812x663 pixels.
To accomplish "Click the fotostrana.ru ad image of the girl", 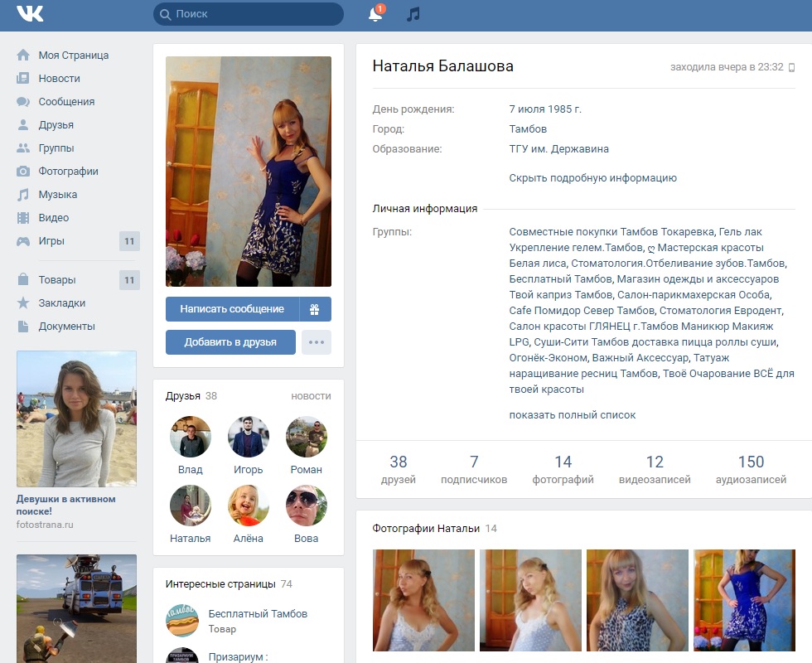I will [76, 419].
